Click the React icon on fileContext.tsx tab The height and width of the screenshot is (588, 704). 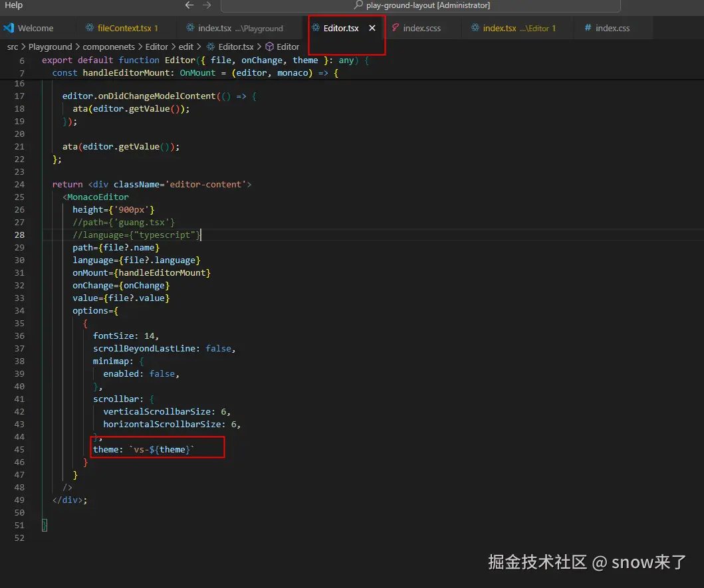[x=90, y=28]
